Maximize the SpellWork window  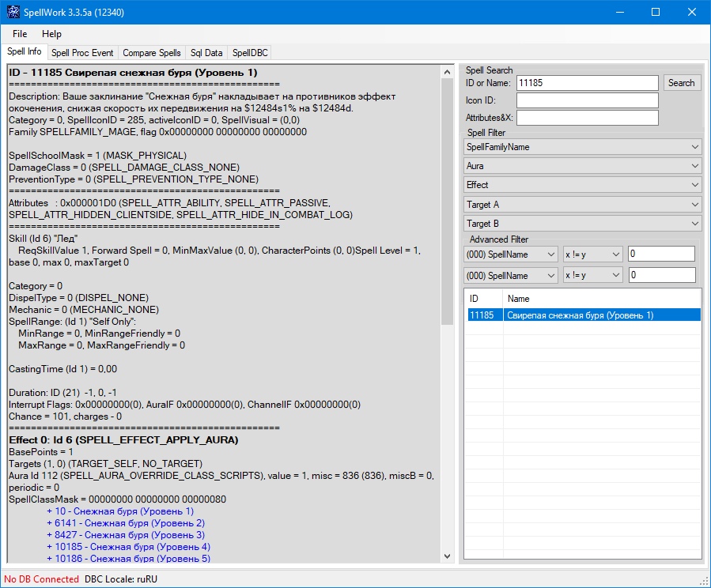click(656, 12)
